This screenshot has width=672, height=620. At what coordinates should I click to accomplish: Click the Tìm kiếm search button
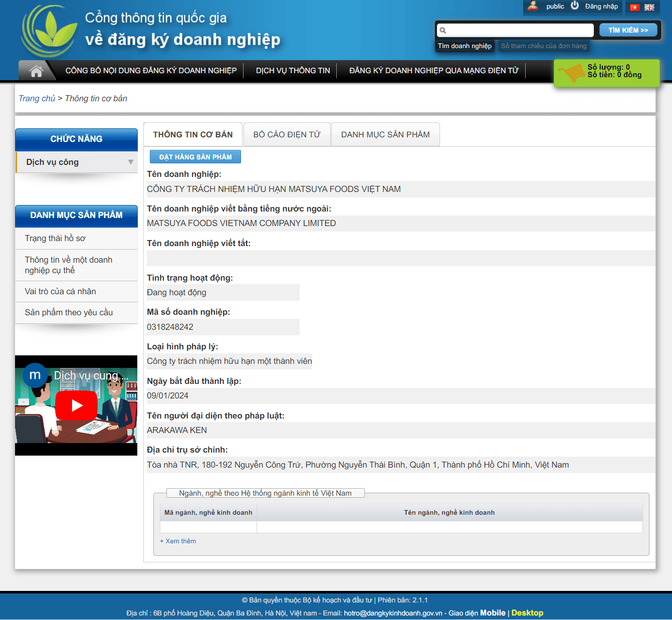(x=628, y=30)
